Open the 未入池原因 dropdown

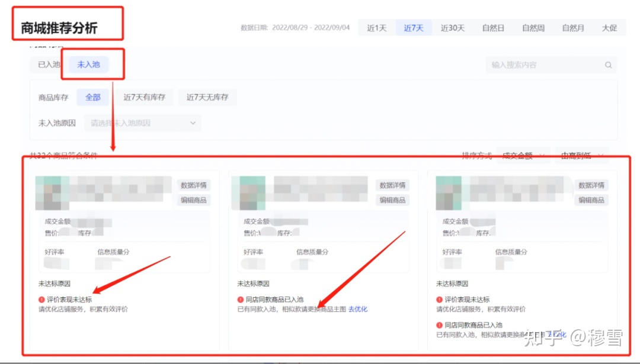click(x=143, y=123)
